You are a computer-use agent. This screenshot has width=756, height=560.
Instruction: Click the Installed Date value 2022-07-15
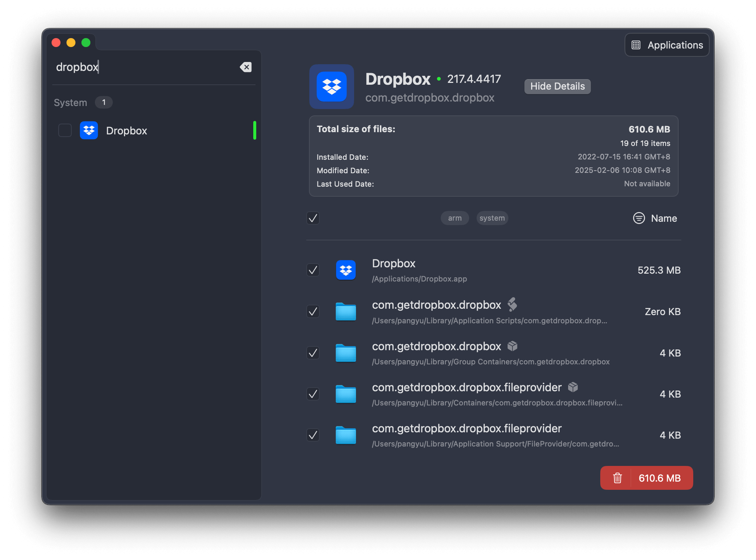tap(624, 157)
